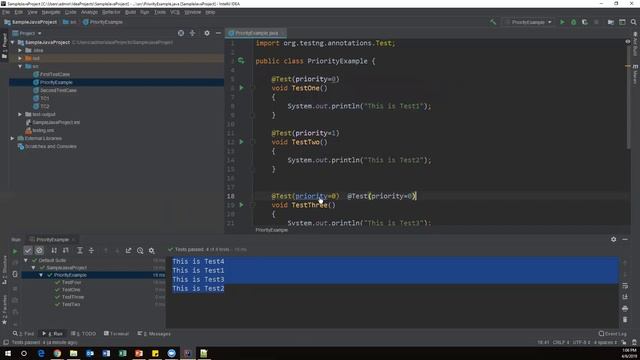
Task: Open the Find tool window button
Action: click(23, 333)
